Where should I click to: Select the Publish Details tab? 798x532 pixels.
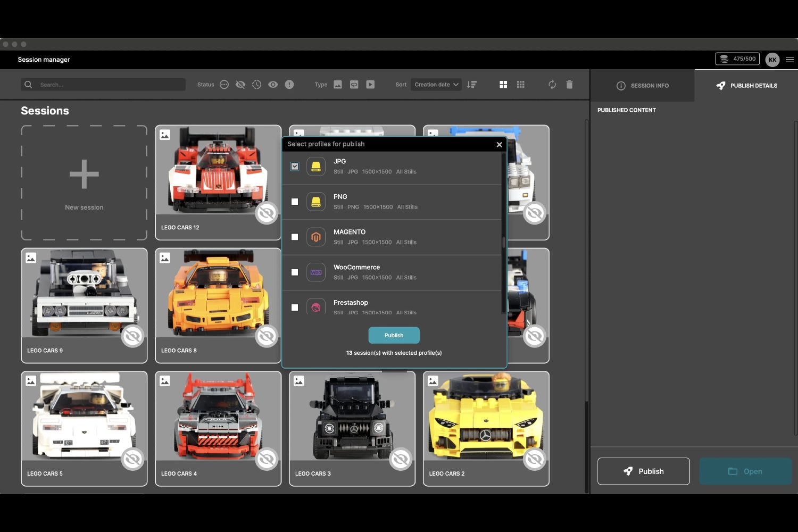pos(746,86)
